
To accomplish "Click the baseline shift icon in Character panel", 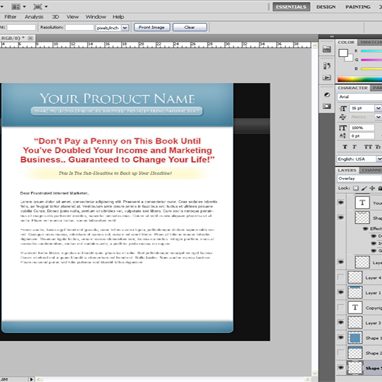I will pyautogui.click(x=343, y=136).
